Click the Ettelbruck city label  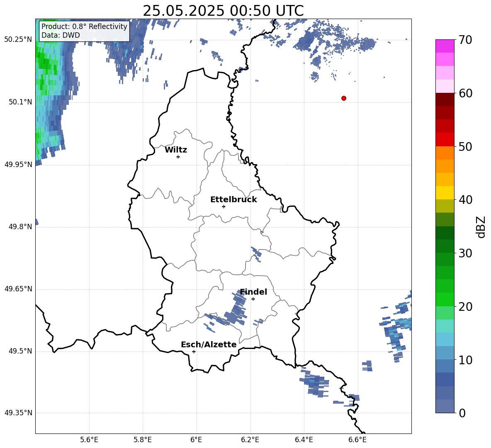[x=233, y=200]
